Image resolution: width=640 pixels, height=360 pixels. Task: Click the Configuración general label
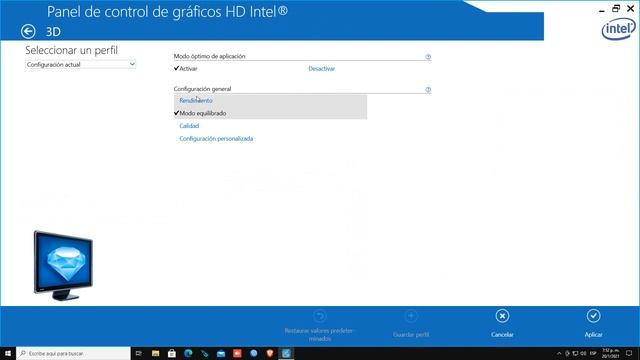pyautogui.click(x=202, y=89)
